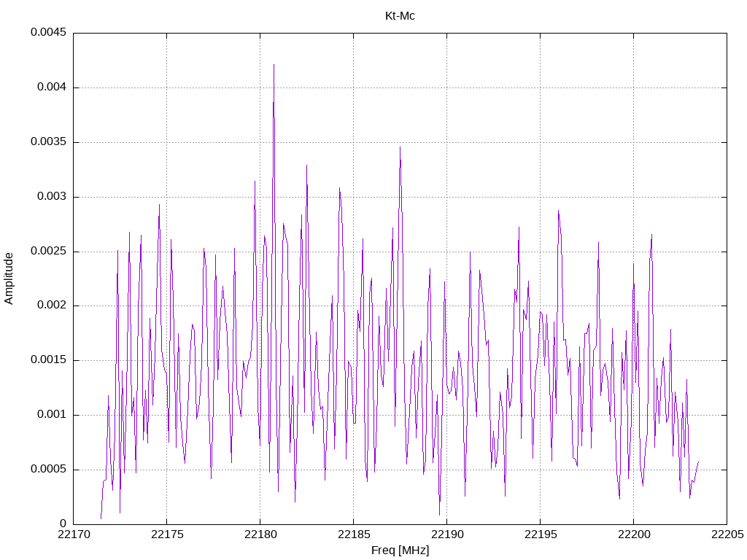Viewport: 747px width, 560px height.
Task: Click the y-axis tick label 0.0025
Action: pos(49,251)
